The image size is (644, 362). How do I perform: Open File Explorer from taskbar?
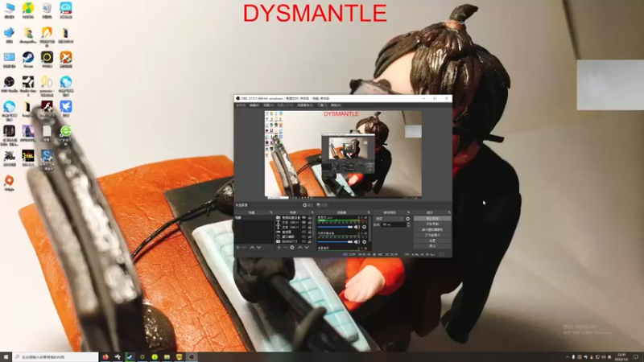167,356
